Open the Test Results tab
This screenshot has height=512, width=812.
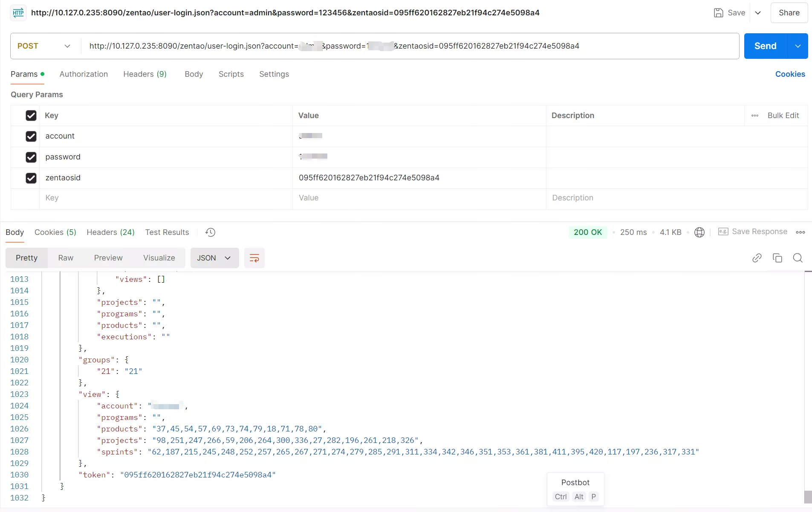167,232
